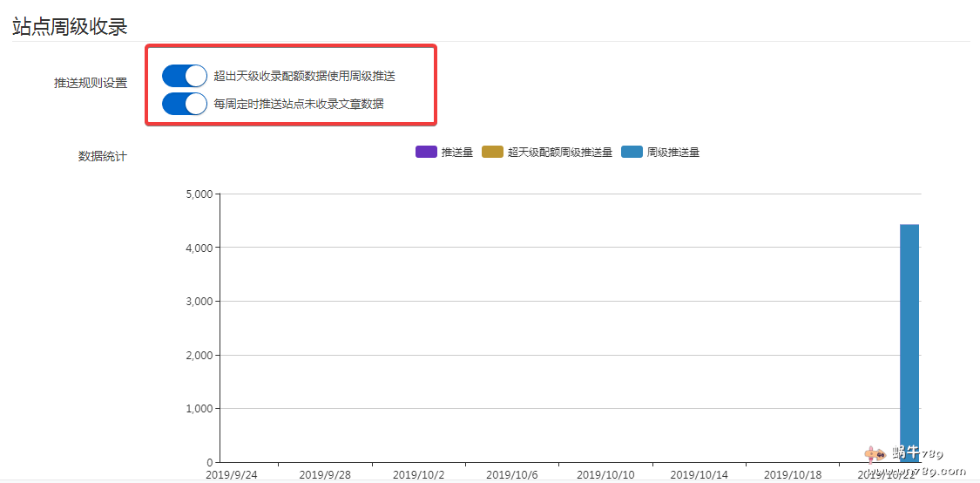The height and width of the screenshot is (483, 980).
Task: Click the 推送规则设置 section label
Action: (91, 83)
